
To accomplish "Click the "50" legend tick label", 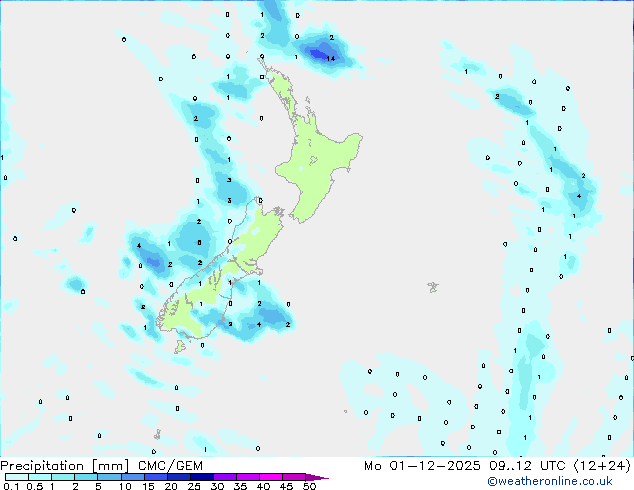I will [x=309, y=486].
